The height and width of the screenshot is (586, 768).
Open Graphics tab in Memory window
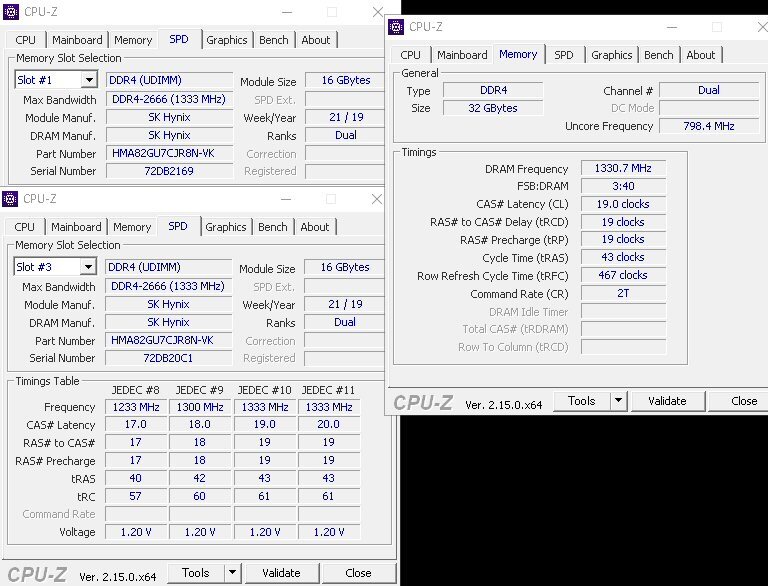coord(612,55)
